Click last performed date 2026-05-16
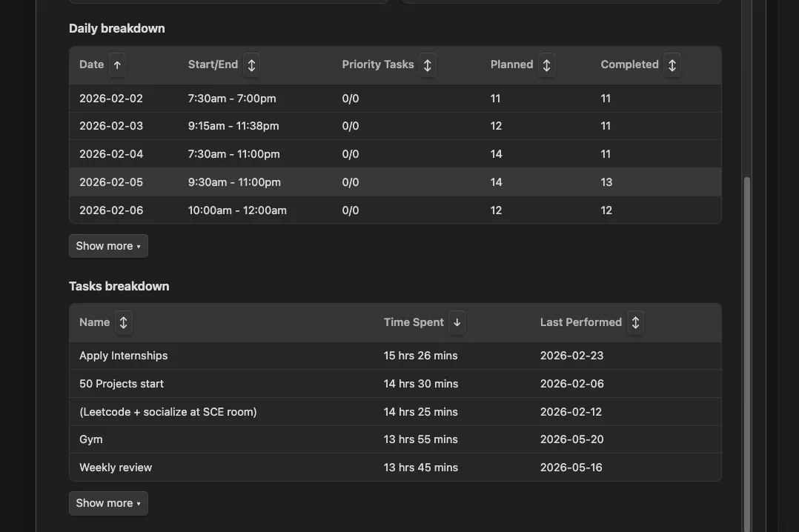Screen dimensions: 799x532 point(571,468)
